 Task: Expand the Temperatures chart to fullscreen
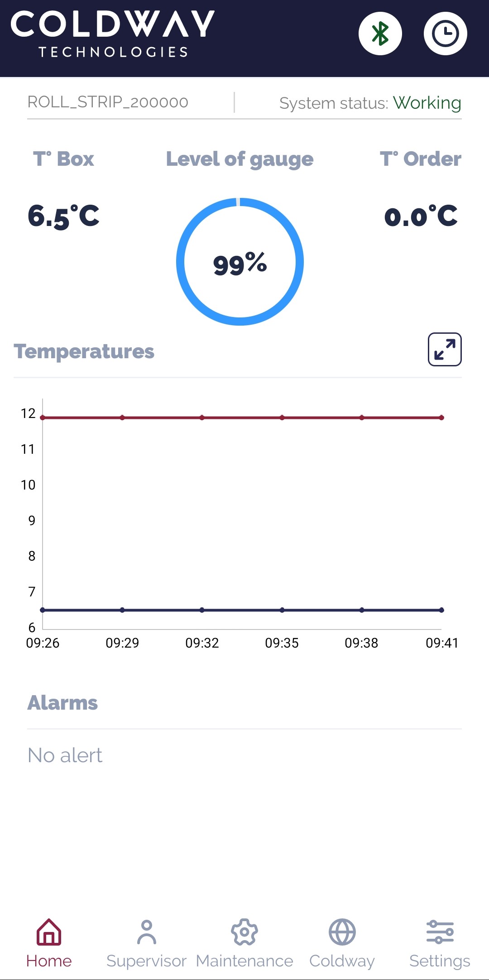coord(445,350)
